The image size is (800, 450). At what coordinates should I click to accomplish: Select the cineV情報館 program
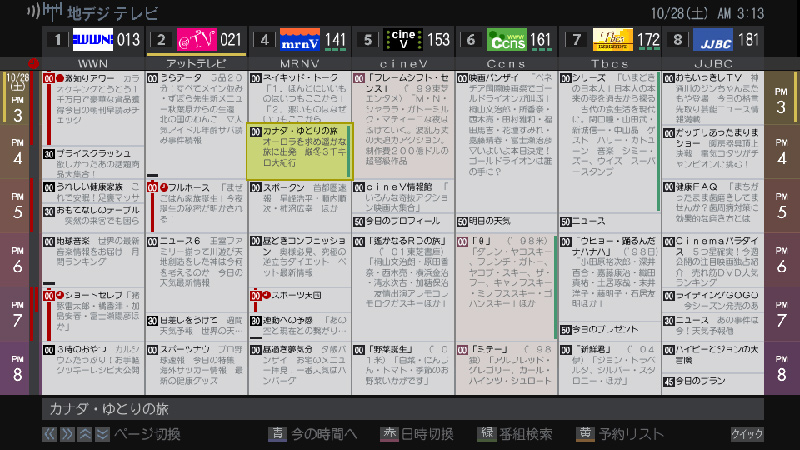[x=403, y=197]
